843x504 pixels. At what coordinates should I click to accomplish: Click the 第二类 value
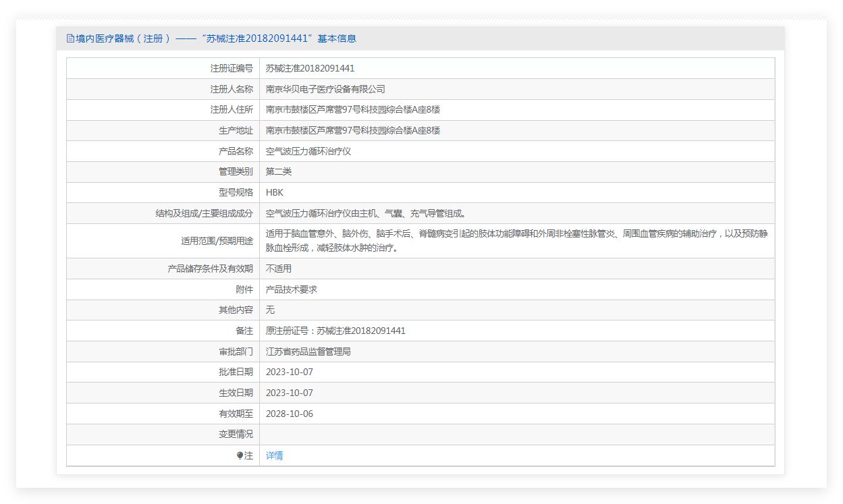[x=279, y=172]
